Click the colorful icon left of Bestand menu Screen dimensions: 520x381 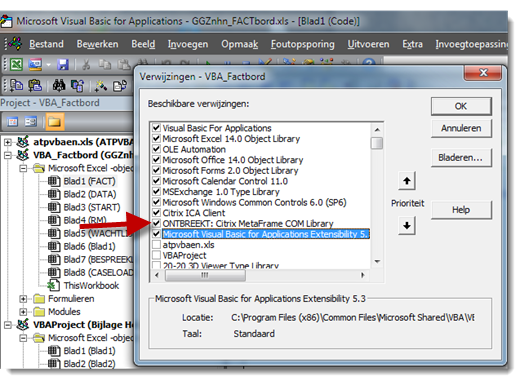[15, 44]
